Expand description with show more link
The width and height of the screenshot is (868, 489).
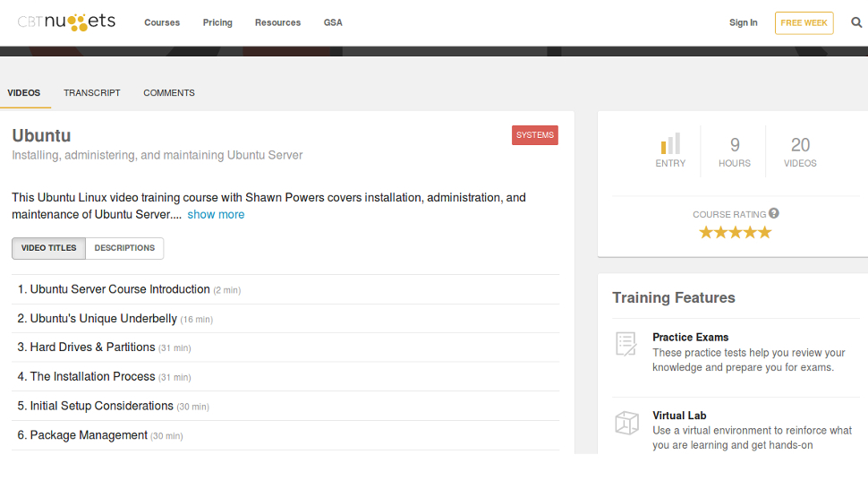click(216, 214)
